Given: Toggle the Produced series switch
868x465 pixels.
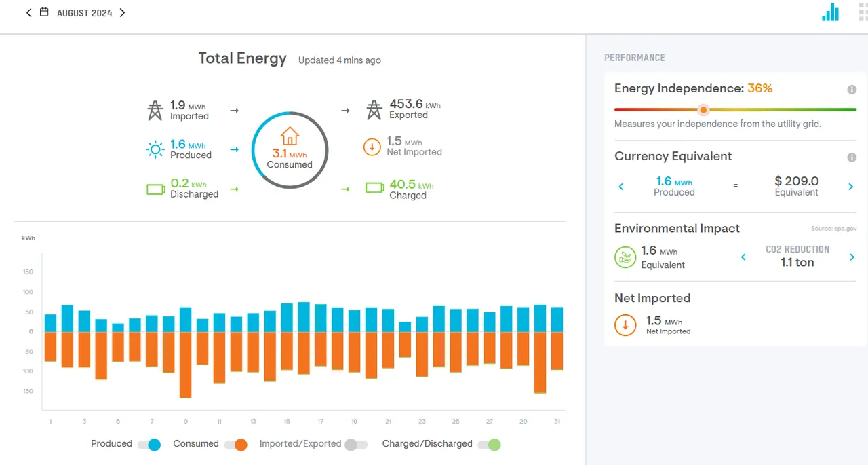Looking at the screenshot, I should pyautogui.click(x=149, y=445).
